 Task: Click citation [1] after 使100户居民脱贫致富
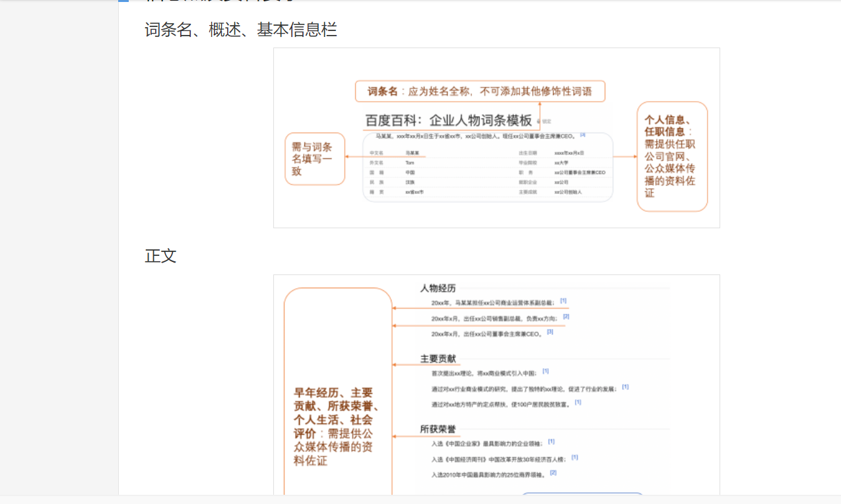578,402
